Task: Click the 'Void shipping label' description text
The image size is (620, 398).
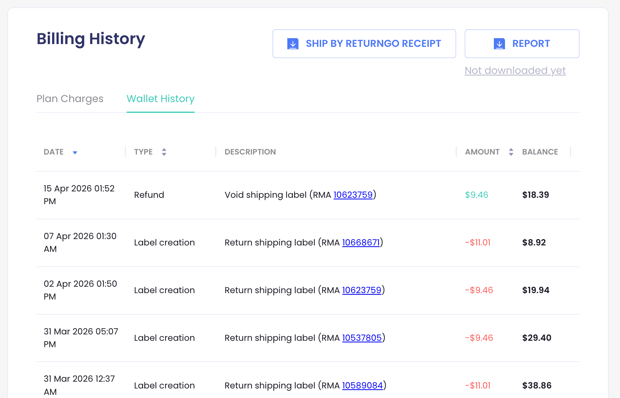Action: pos(265,195)
